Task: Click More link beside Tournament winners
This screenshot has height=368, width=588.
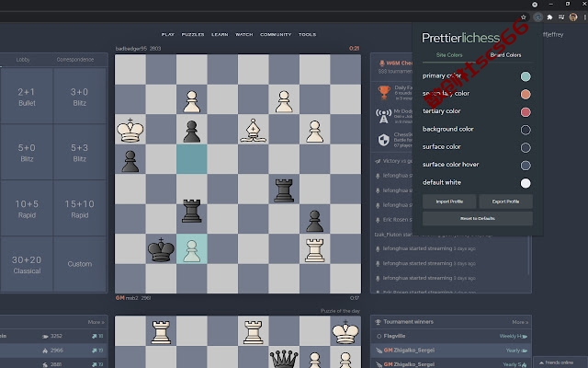Action: click(520, 322)
